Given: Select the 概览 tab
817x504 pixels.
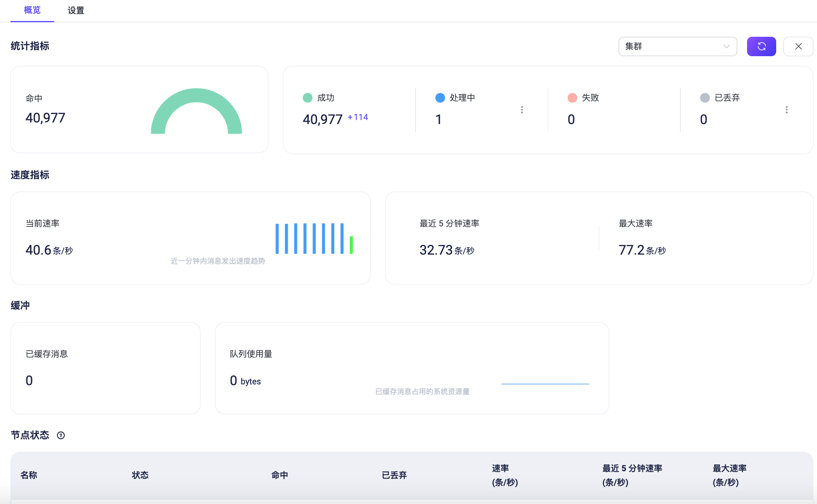Looking at the screenshot, I should [x=32, y=10].
